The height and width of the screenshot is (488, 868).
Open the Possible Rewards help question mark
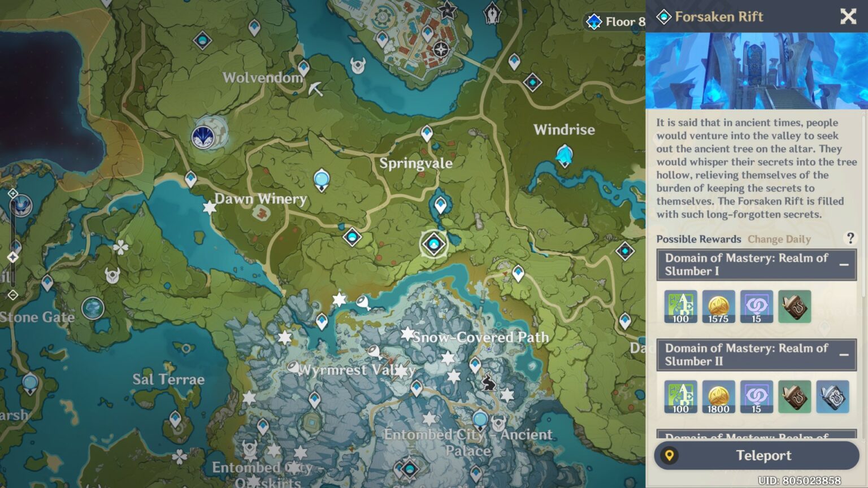click(x=849, y=238)
